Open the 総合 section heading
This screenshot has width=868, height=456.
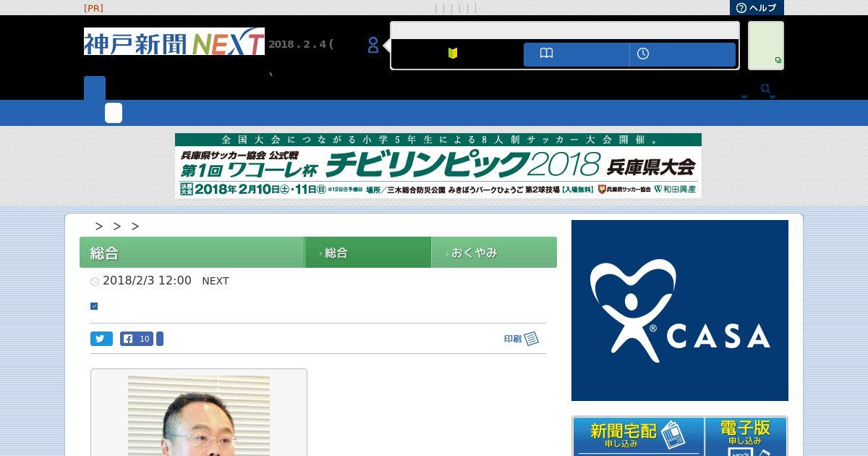[105, 253]
